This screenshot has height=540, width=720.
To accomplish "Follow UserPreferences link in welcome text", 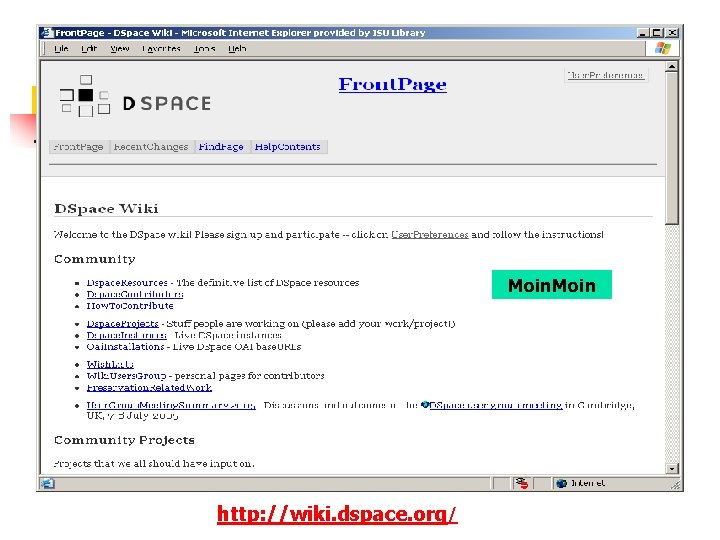I will 430,235.
